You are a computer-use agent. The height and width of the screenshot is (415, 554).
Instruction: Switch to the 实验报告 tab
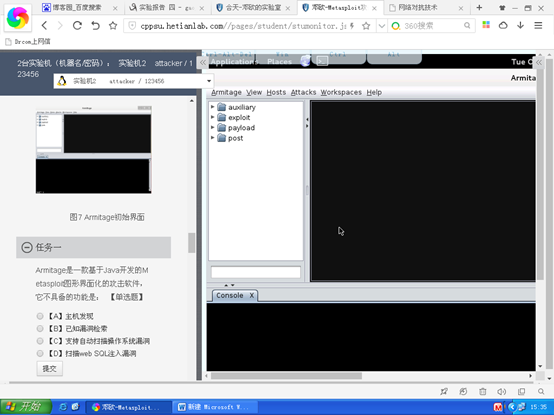[x=166, y=7]
